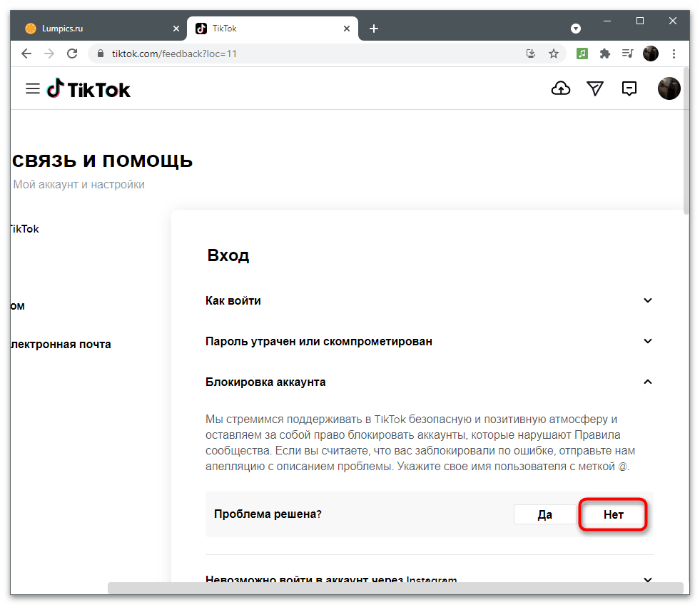Open TikTok direct messages icon
Screen dimensions: 700x605
coord(595,88)
